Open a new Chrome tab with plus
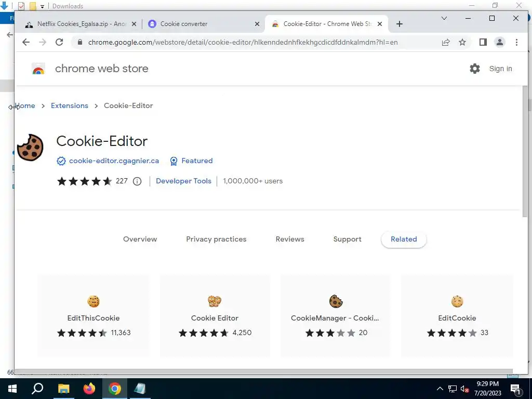The image size is (532, 399). [400, 24]
